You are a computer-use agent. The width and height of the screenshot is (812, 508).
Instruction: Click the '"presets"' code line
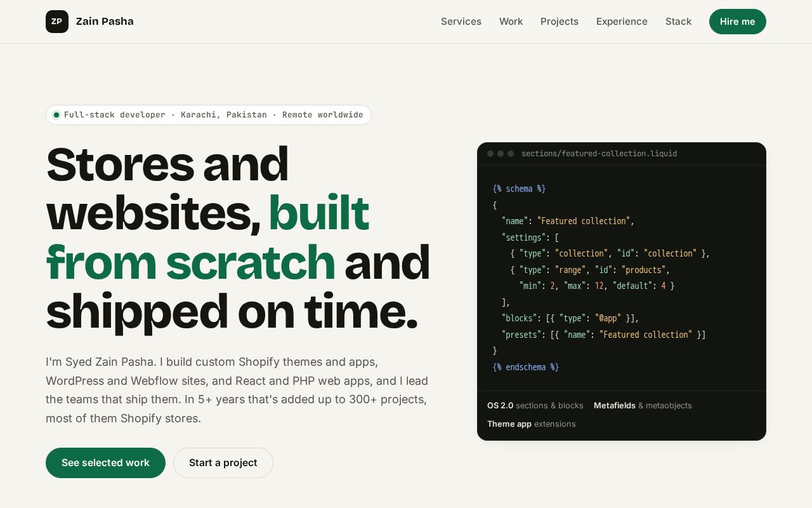coord(603,335)
